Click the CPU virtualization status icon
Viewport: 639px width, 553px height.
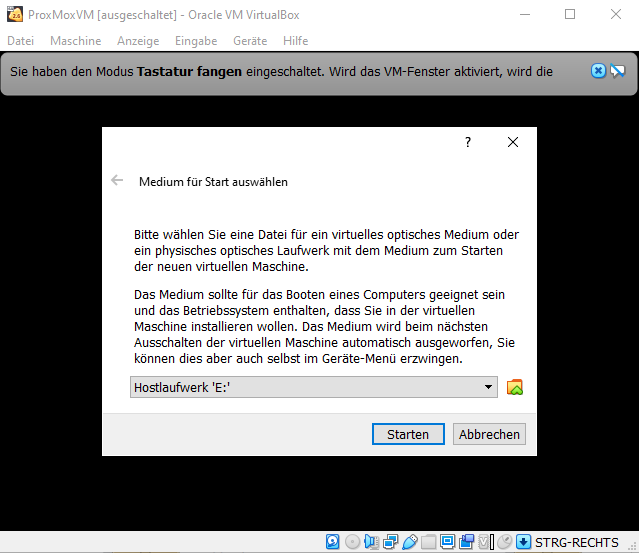tap(486, 542)
